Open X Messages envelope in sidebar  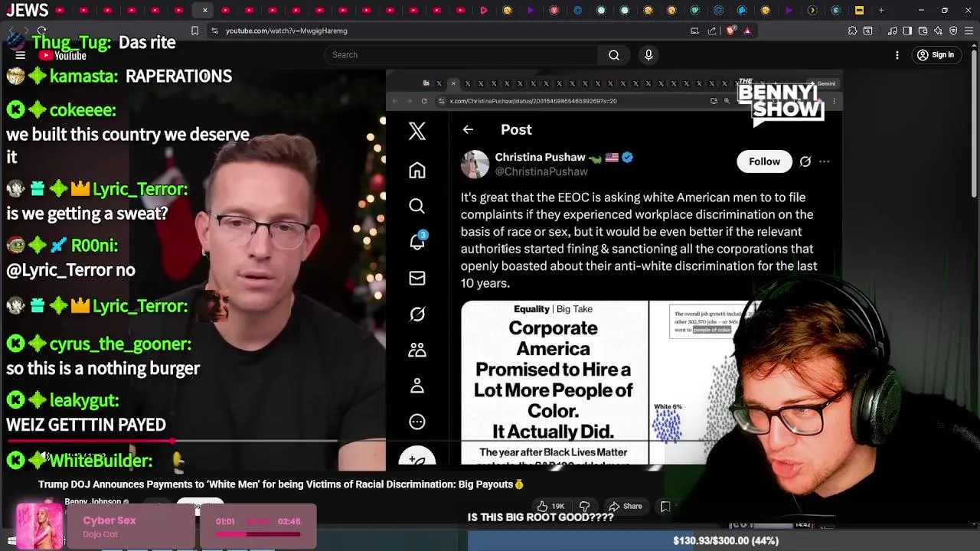coord(417,278)
